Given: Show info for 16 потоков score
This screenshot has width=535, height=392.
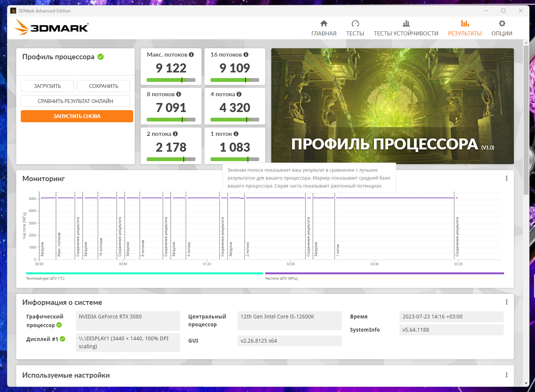Looking at the screenshot, I should click(246, 55).
